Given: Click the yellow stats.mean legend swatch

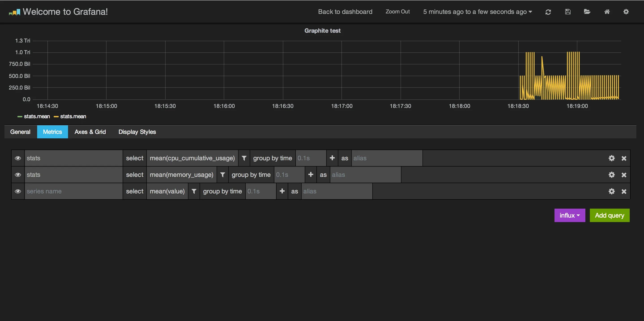Looking at the screenshot, I should [56, 117].
